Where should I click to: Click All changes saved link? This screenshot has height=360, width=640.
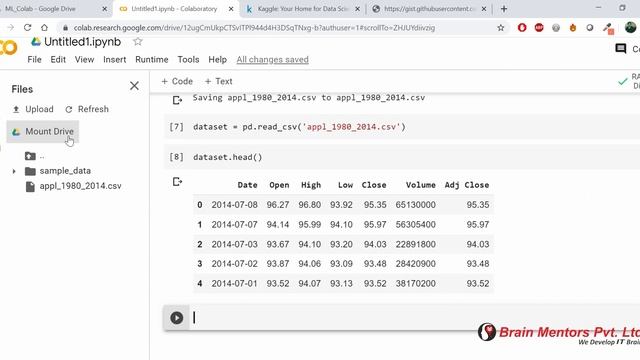click(x=273, y=60)
